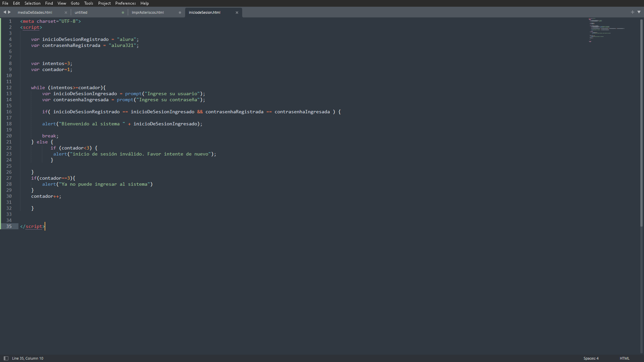Open the tab list dropdown arrow
This screenshot has width=644, height=362.
[639, 12]
